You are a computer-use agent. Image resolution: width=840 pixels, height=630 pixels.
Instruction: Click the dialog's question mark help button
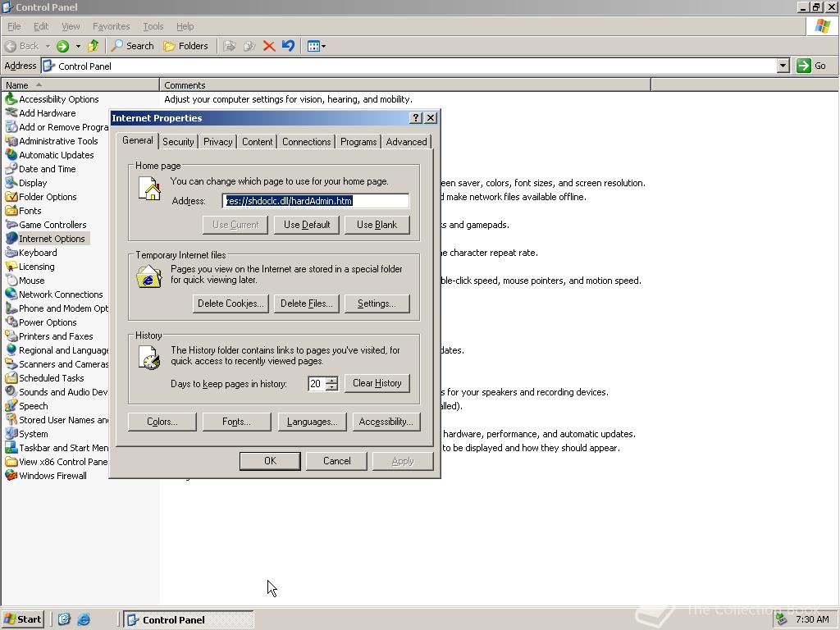click(x=416, y=118)
